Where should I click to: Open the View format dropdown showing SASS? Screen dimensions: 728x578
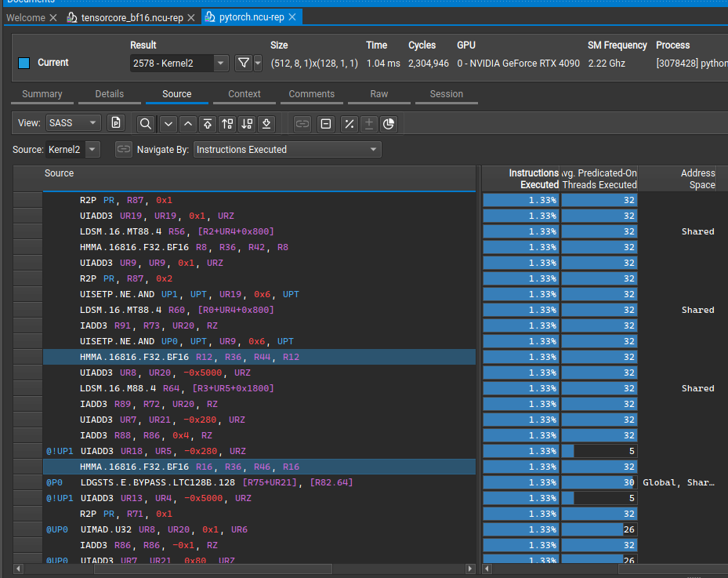point(74,123)
